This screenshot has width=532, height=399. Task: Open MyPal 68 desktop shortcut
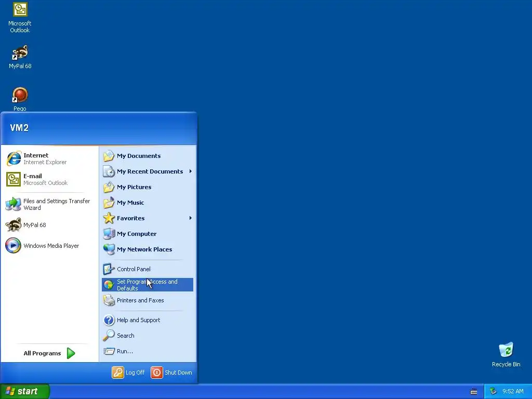tap(20, 57)
